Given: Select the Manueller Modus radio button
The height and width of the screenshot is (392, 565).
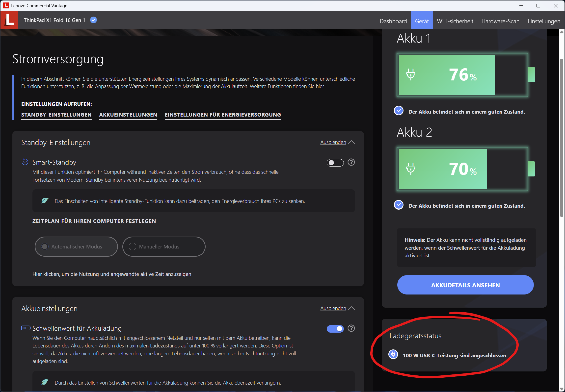Looking at the screenshot, I should [x=133, y=246].
